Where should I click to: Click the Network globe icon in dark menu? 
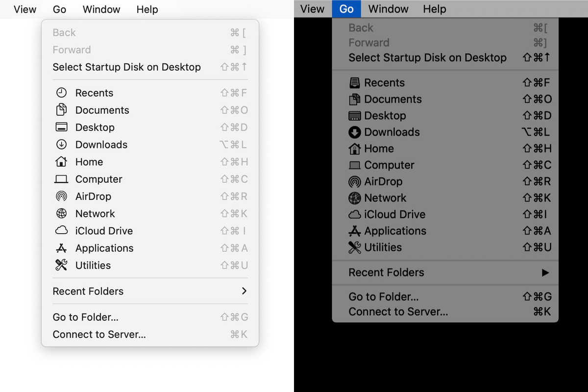point(355,198)
